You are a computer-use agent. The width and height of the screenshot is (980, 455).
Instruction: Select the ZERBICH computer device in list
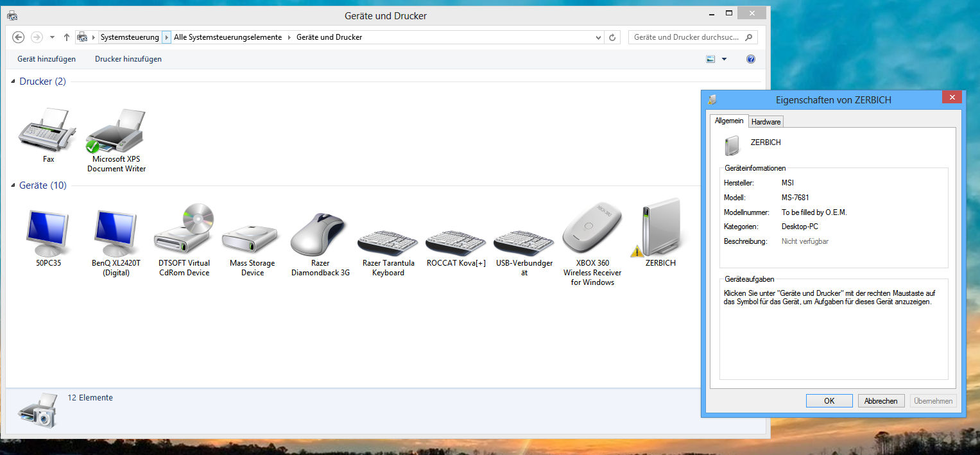tap(660, 228)
